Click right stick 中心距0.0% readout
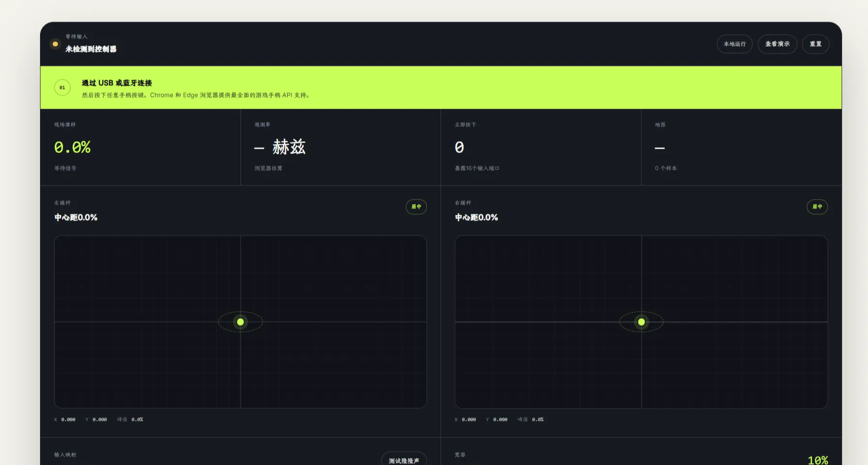Viewport: 868px width, 465px height. (476, 218)
